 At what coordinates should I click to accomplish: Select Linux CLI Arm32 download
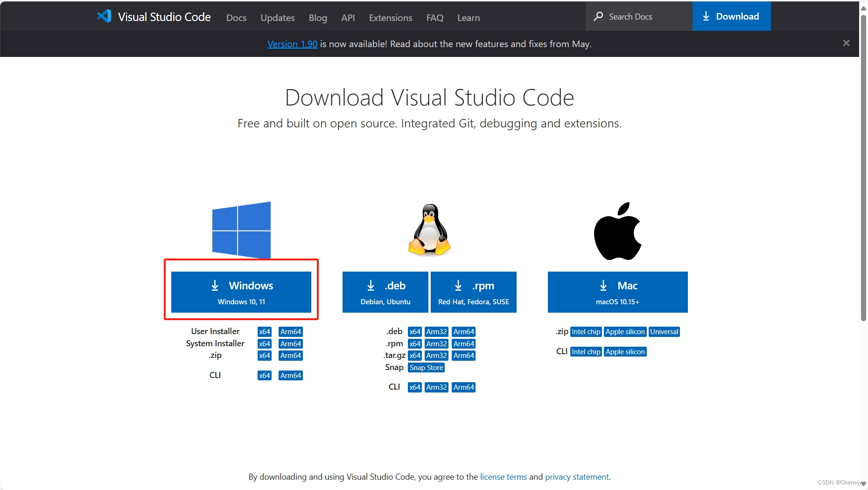(437, 387)
